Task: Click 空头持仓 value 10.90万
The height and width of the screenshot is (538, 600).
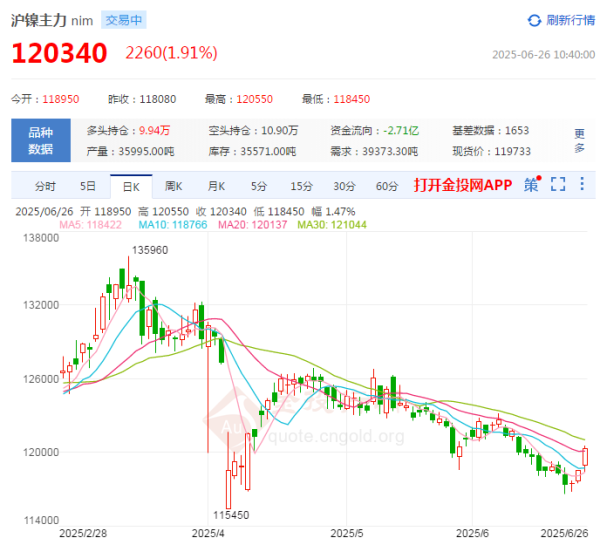Action: coord(280,130)
